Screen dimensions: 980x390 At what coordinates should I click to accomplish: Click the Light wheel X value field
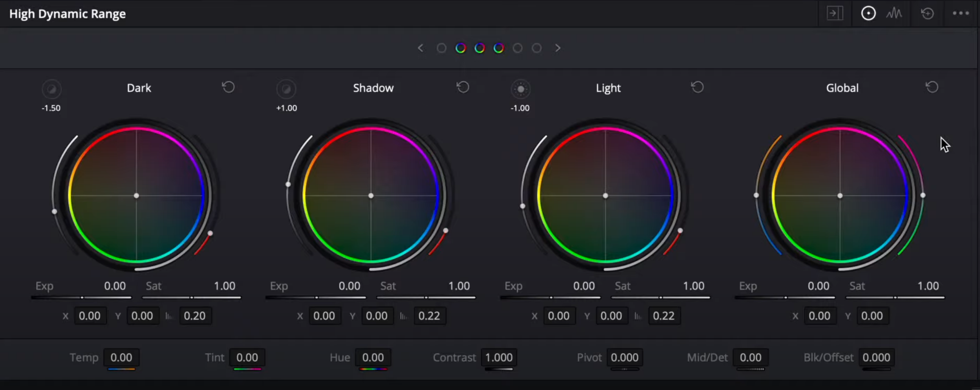point(559,316)
